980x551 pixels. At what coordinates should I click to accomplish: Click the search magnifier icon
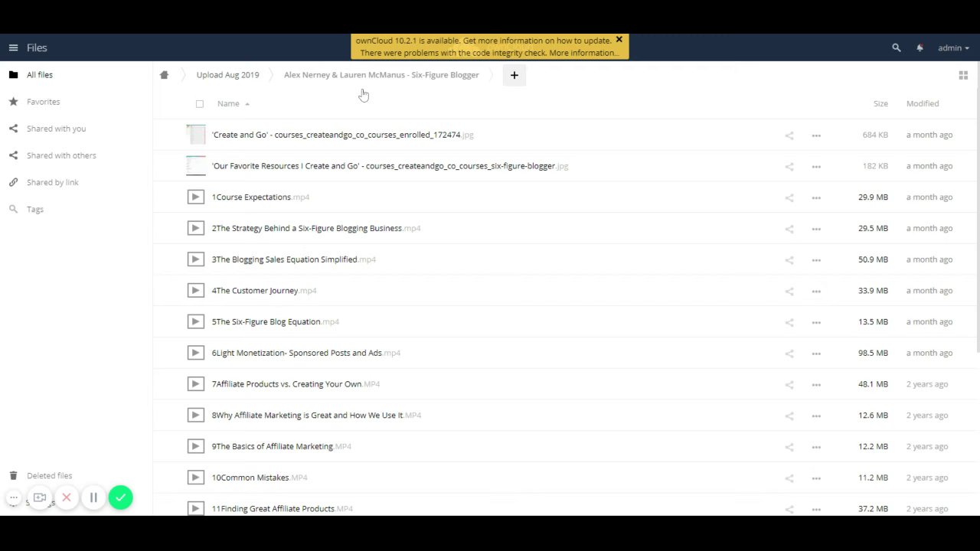click(x=897, y=47)
